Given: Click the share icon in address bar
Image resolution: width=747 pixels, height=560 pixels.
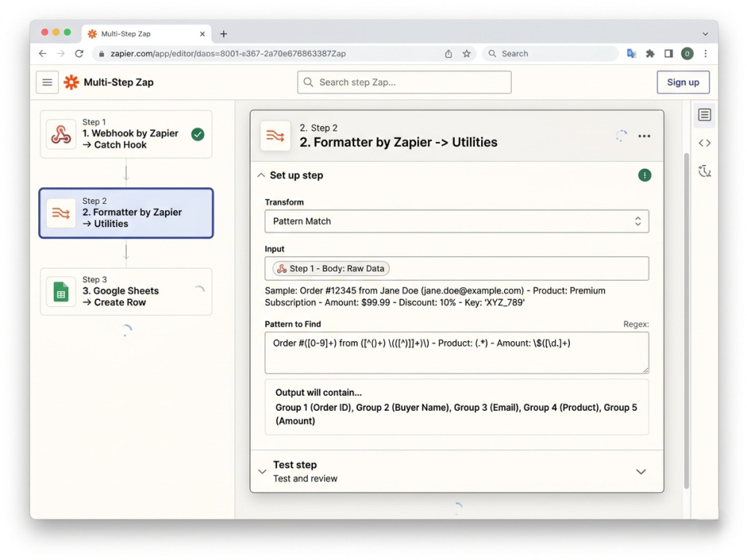Looking at the screenshot, I should pyautogui.click(x=448, y=54).
